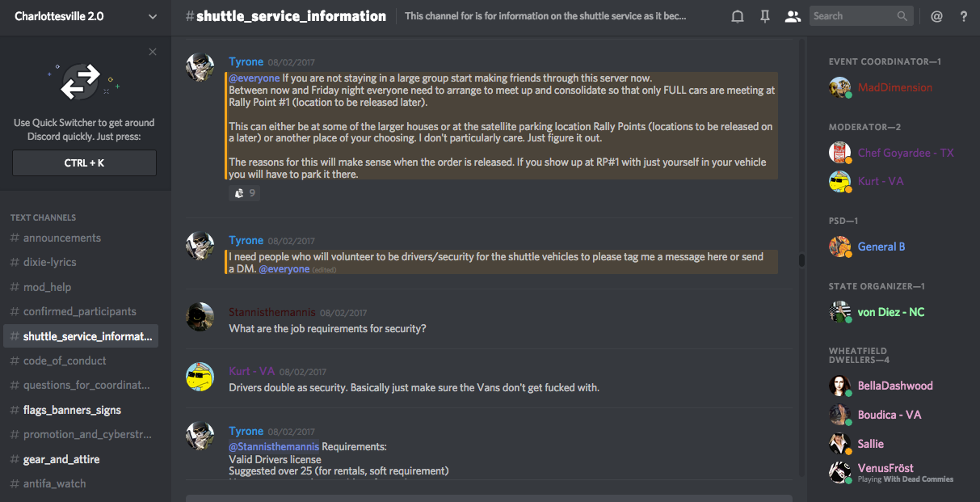The height and width of the screenshot is (502, 980).
Task: Click the @Stannisthemannis mention link
Action: 274,446
